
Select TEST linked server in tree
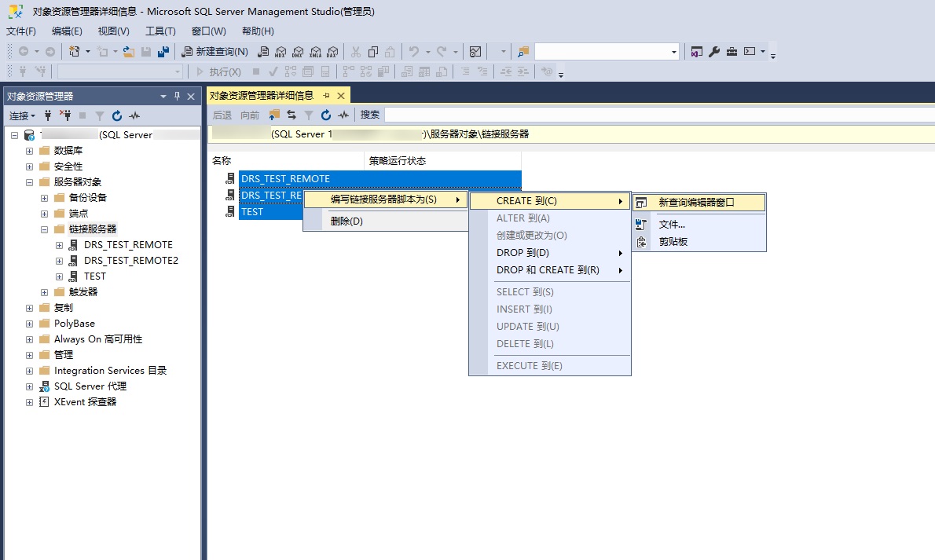tap(95, 276)
